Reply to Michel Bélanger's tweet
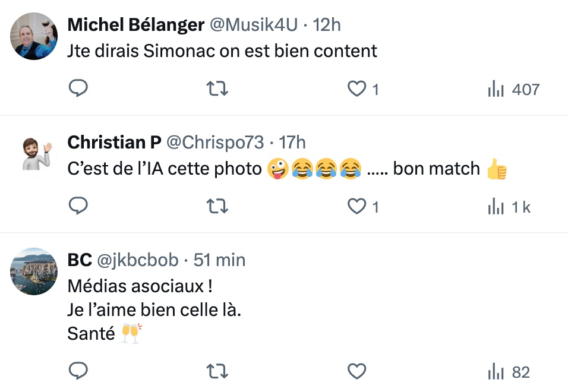The height and width of the screenshot is (392, 568). pyautogui.click(x=78, y=89)
